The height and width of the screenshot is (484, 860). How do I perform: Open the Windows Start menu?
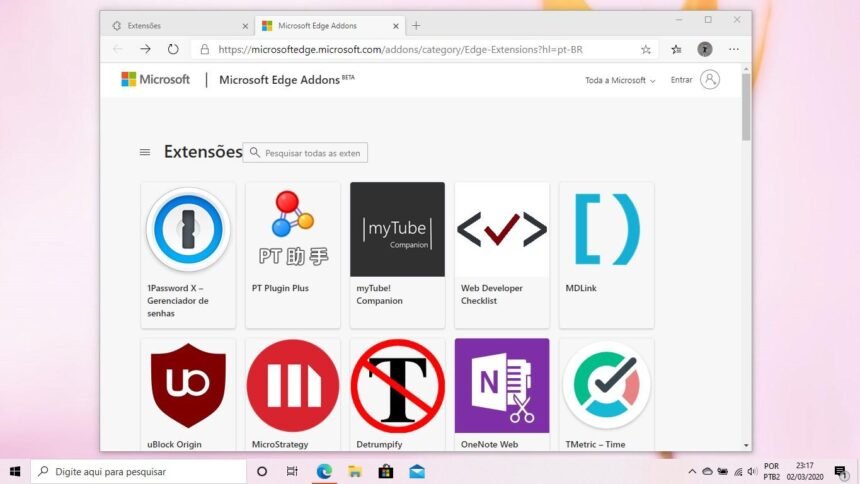[x=15, y=471]
